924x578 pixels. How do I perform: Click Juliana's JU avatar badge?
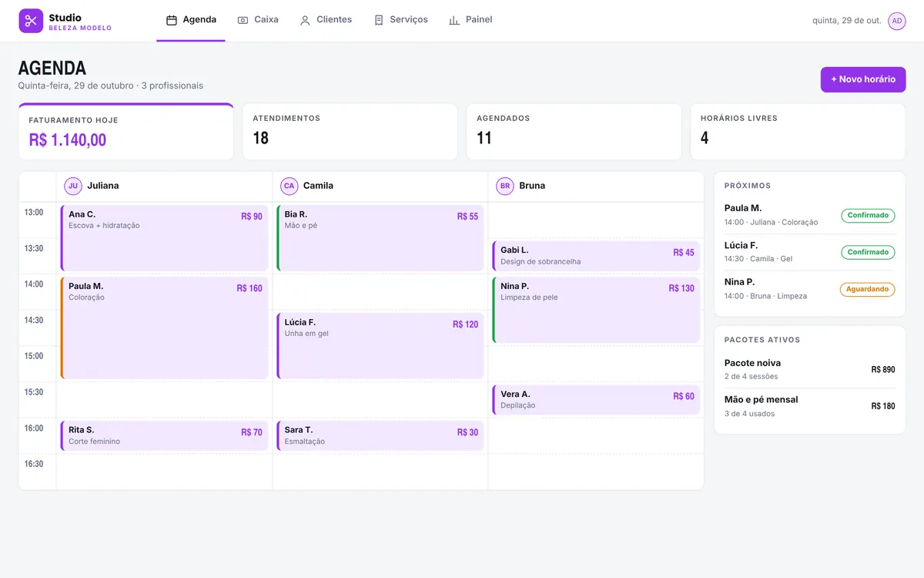pyautogui.click(x=73, y=186)
